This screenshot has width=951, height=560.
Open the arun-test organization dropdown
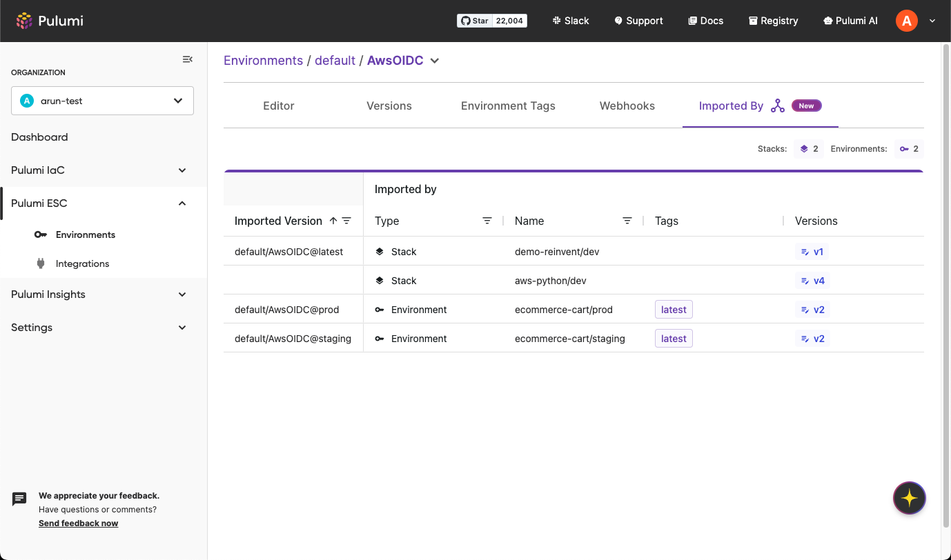click(x=102, y=101)
